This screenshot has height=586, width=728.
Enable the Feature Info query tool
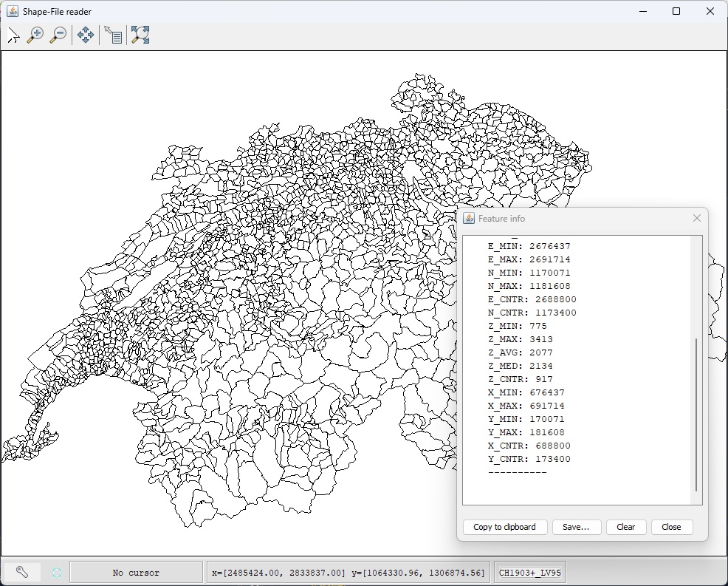pos(113,34)
